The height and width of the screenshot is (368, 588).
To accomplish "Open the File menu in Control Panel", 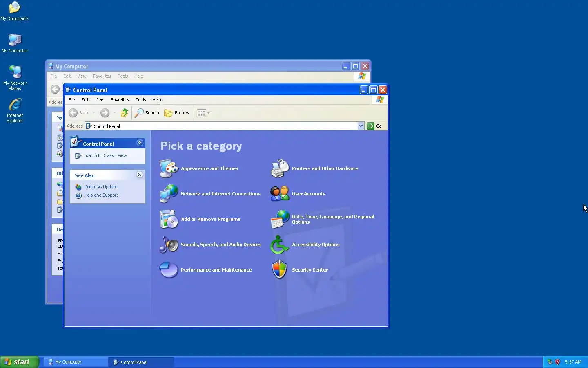I will (x=71, y=100).
